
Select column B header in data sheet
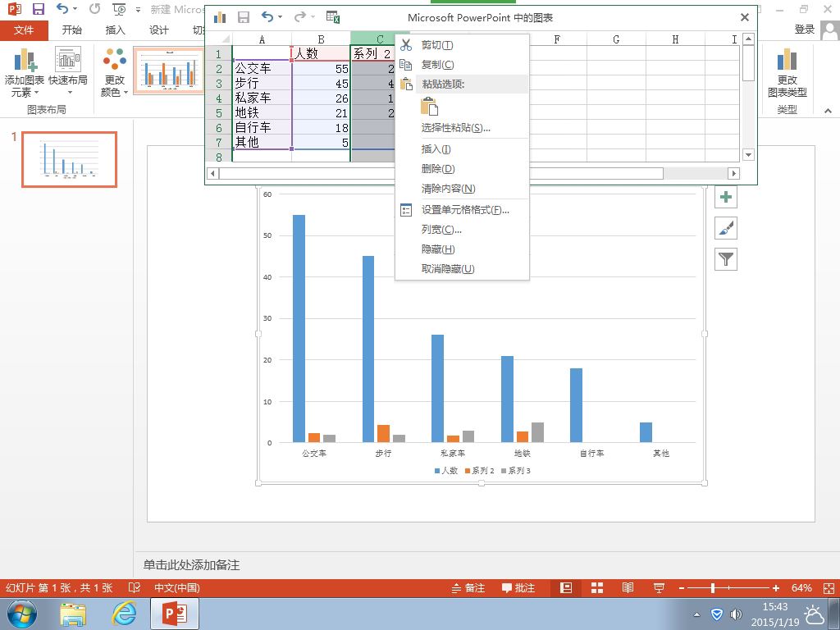pos(321,39)
